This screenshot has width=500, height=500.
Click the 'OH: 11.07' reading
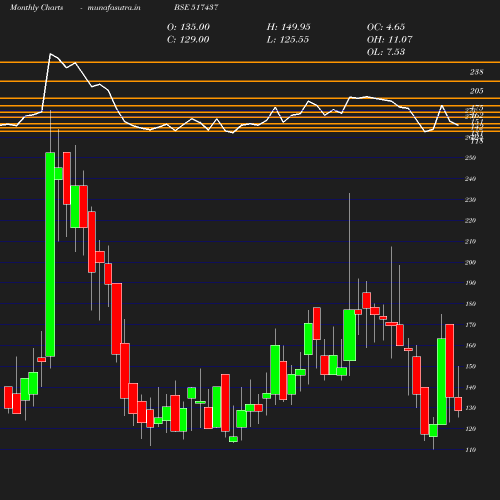coord(389,40)
